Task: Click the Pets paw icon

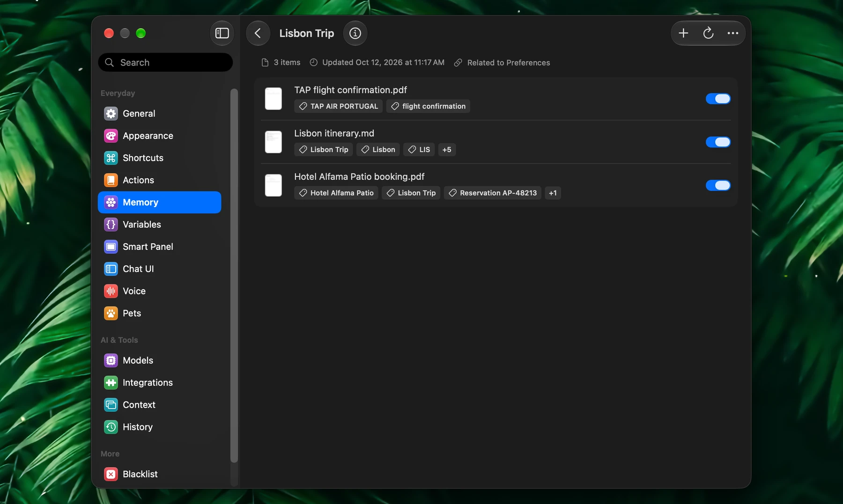Action: pos(111,313)
